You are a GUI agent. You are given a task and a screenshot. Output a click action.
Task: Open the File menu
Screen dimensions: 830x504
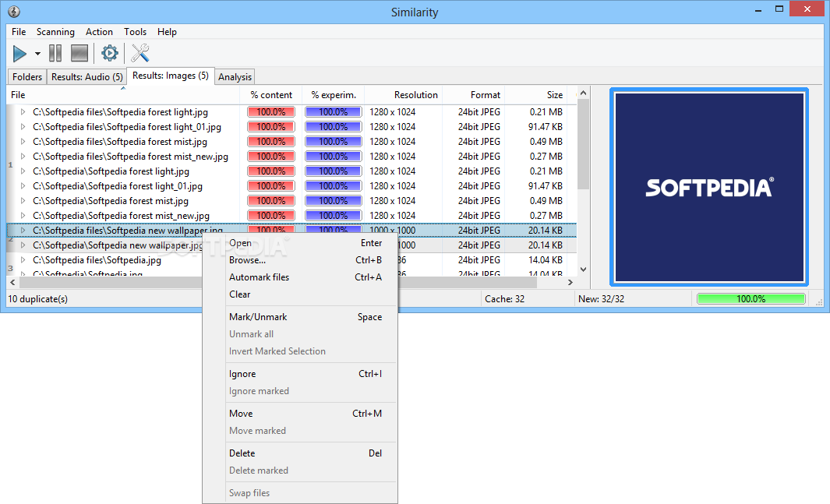click(x=19, y=32)
